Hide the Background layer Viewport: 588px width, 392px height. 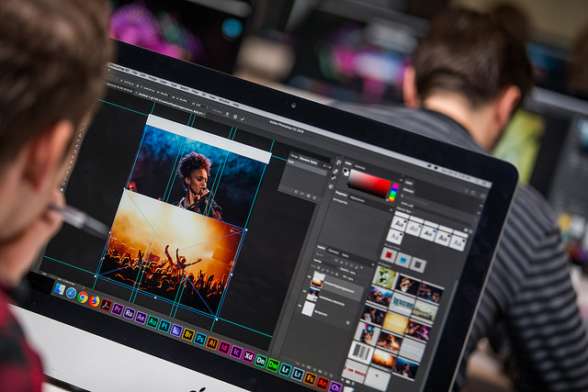pyautogui.click(x=300, y=307)
